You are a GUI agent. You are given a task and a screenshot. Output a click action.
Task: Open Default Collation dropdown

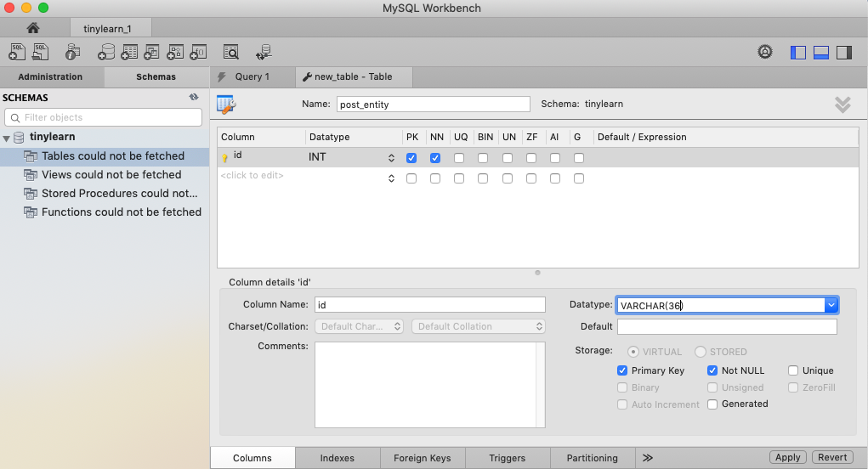coord(479,326)
